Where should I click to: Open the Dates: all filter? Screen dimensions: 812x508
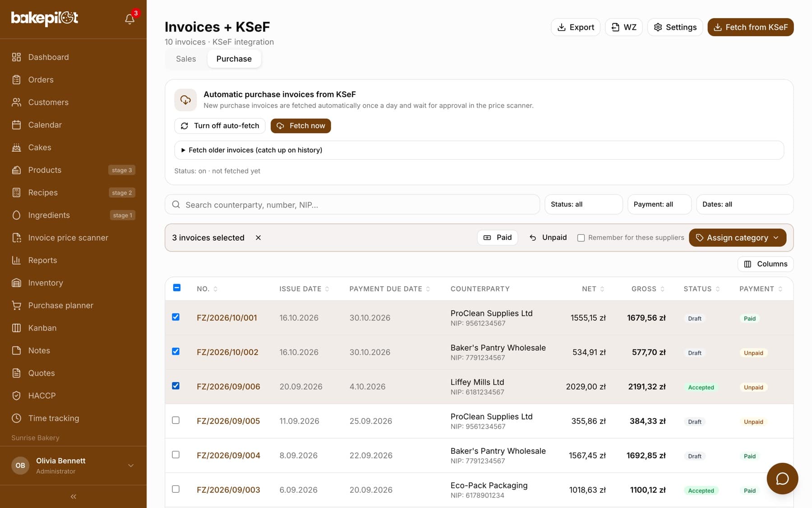coord(744,205)
